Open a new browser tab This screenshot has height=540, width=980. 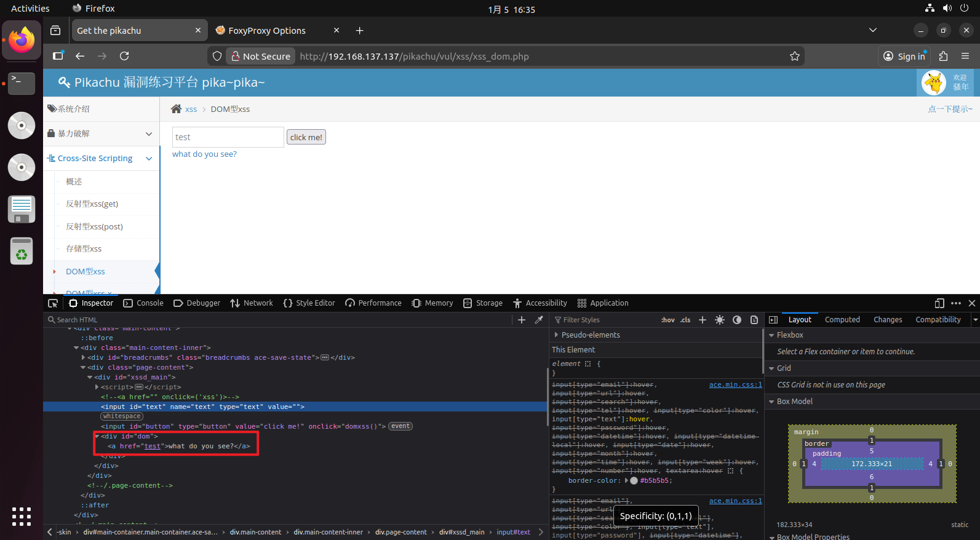pos(360,31)
